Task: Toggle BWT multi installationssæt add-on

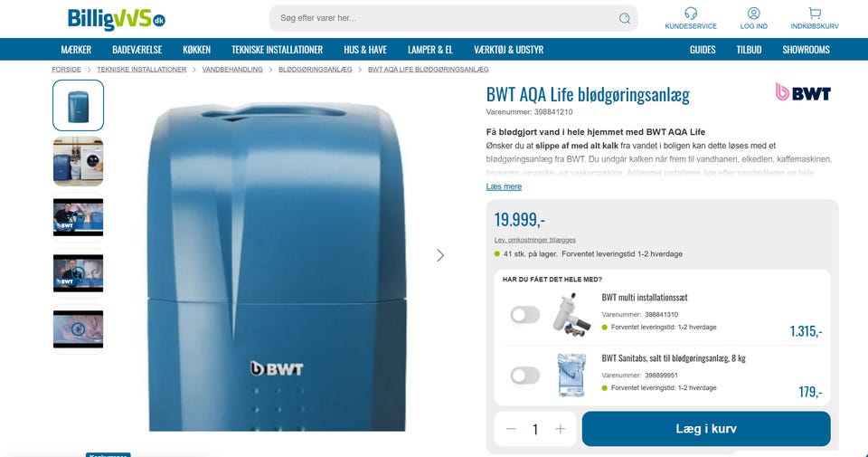Action: point(524,315)
